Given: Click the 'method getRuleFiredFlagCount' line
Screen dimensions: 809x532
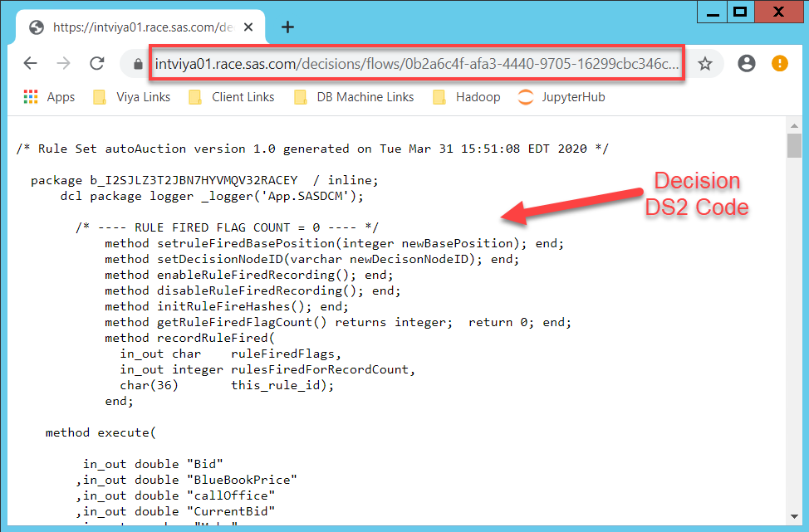Looking at the screenshot, I should (x=338, y=322).
